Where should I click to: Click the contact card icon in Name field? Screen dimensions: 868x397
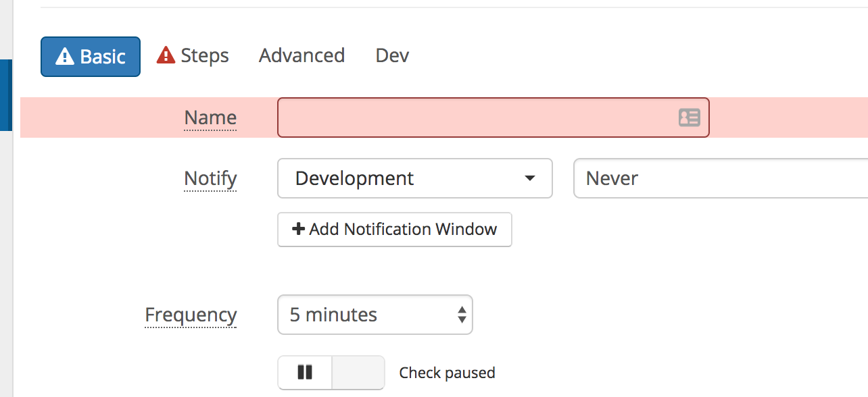(689, 117)
